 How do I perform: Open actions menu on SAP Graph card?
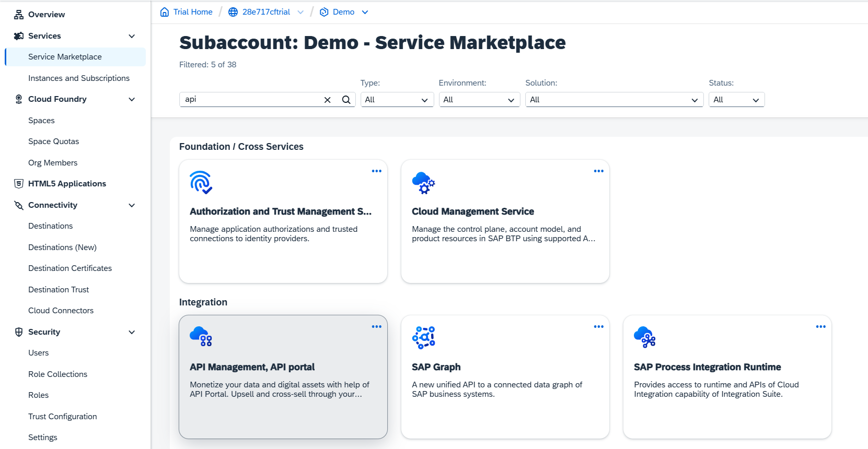click(x=599, y=327)
